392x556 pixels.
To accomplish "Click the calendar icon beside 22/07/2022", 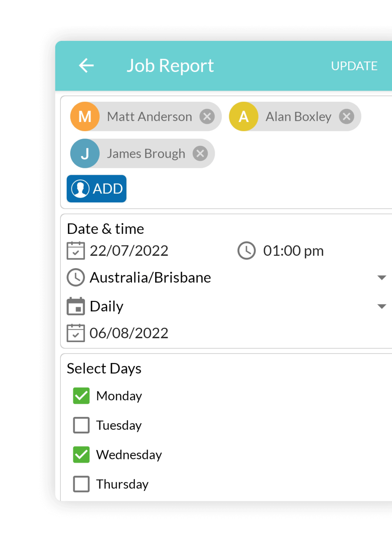I will [x=76, y=250].
